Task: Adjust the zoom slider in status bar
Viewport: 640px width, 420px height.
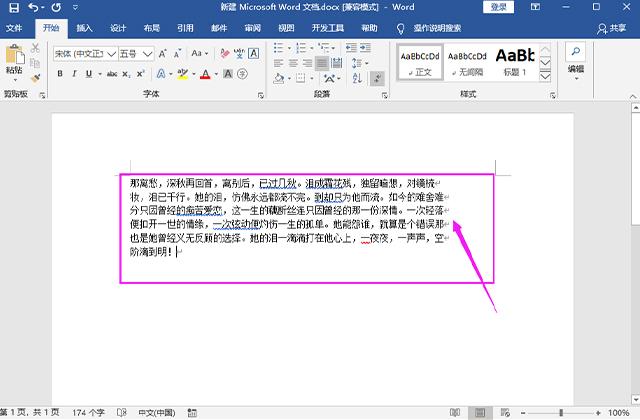Action: pos(561,413)
